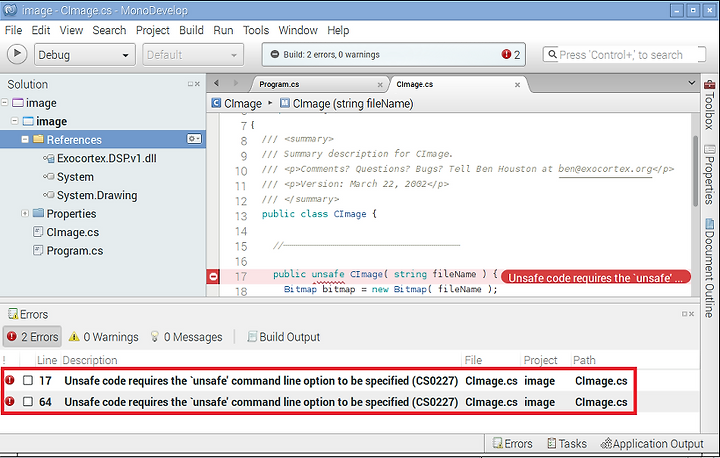Screen dimensions: 720x458
Task: Open the View menu
Action: tap(71, 30)
